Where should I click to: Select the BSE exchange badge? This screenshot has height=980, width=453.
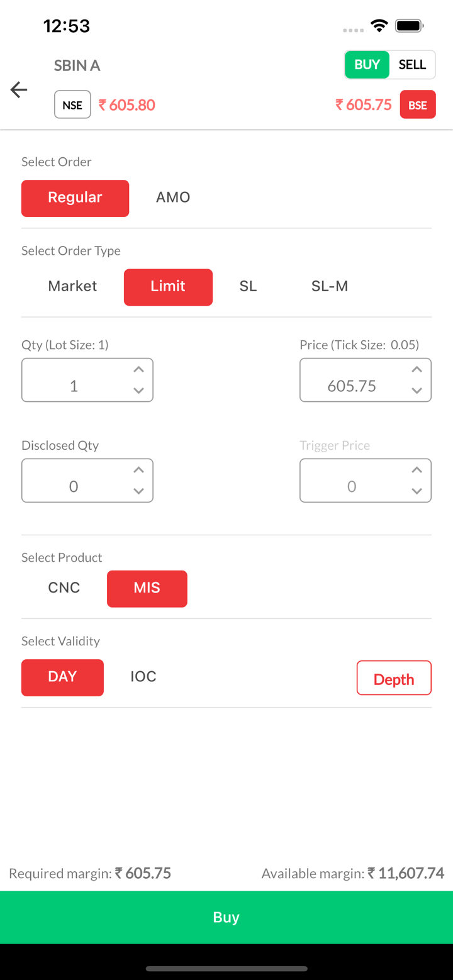click(418, 105)
